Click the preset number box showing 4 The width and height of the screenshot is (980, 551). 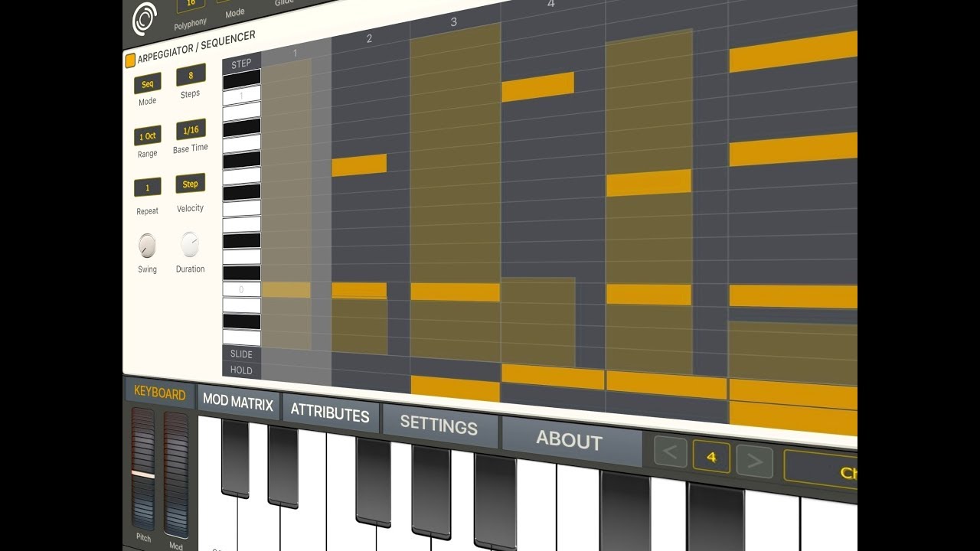coord(711,457)
